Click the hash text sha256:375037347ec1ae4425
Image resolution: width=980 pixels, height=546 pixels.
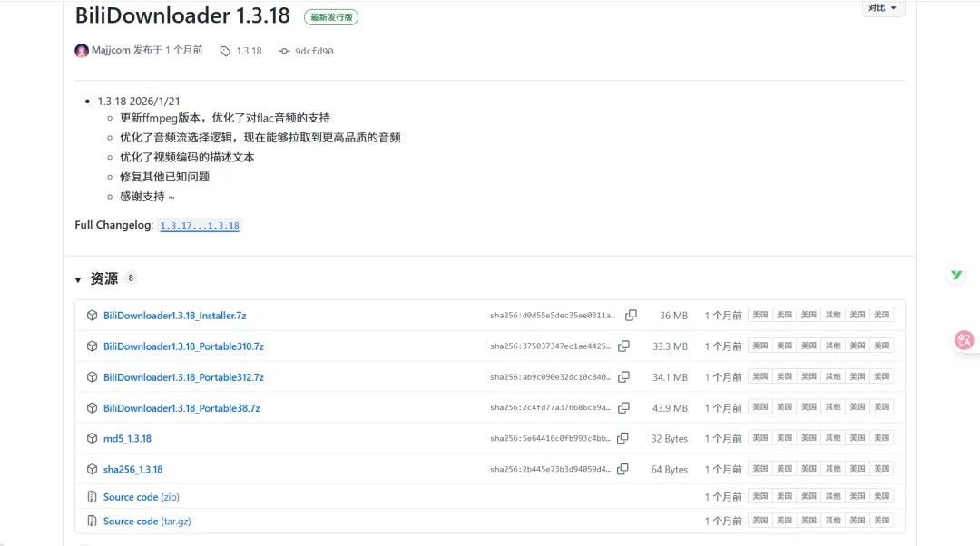coord(550,346)
